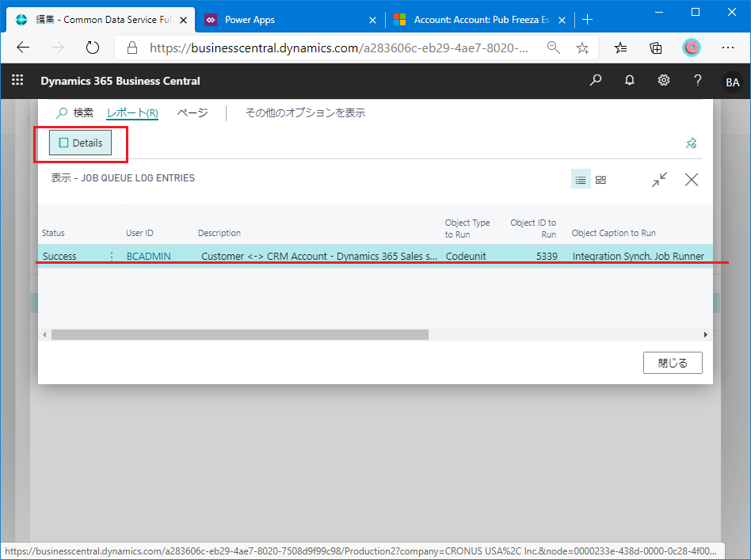Click the 閉じる button
This screenshot has height=560, width=751.
tap(673, 363)
